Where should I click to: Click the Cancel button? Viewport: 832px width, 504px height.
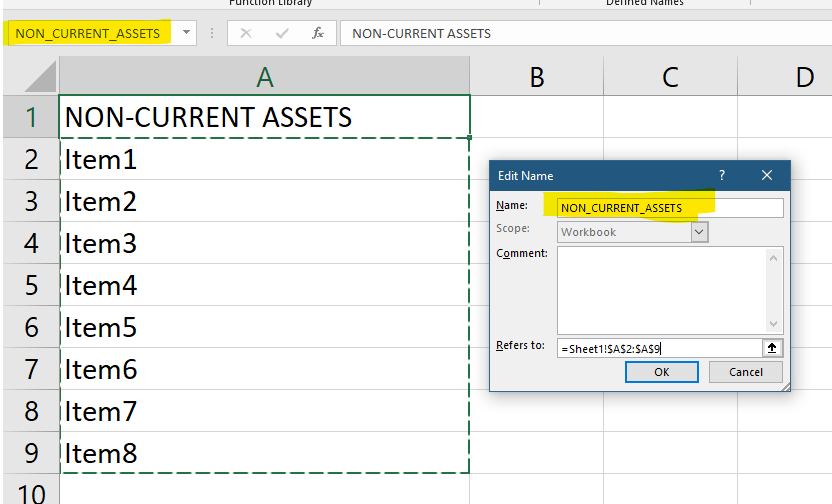click(x=746, y=372)
